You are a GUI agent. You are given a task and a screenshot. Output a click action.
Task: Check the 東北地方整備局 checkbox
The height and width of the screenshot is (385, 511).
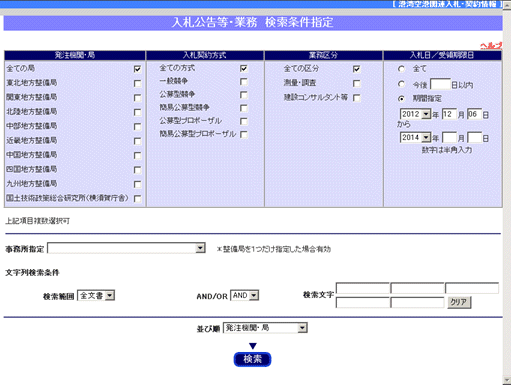(137, 83)
